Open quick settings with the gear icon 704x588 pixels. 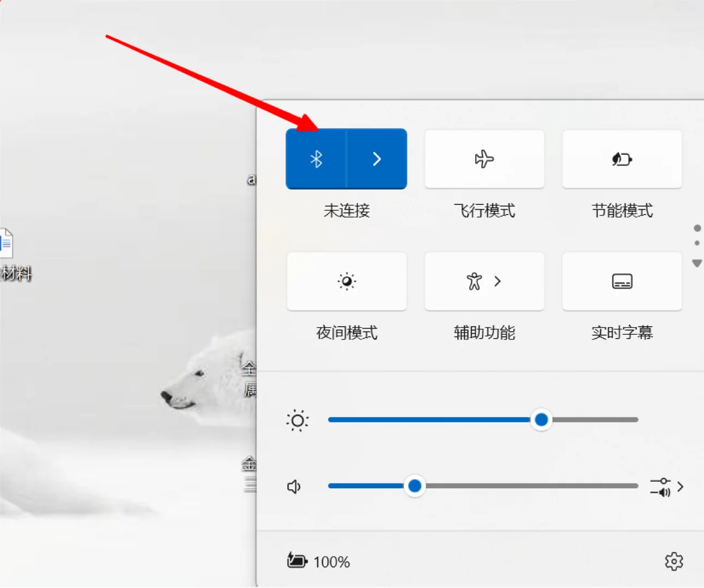[x=674, y=561]
